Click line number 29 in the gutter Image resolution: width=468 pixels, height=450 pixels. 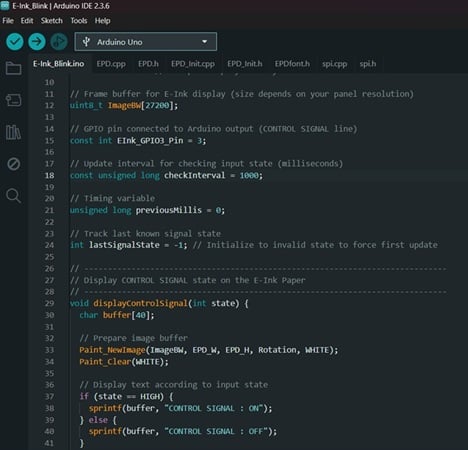pyautogui.click(x=49, y=303)
